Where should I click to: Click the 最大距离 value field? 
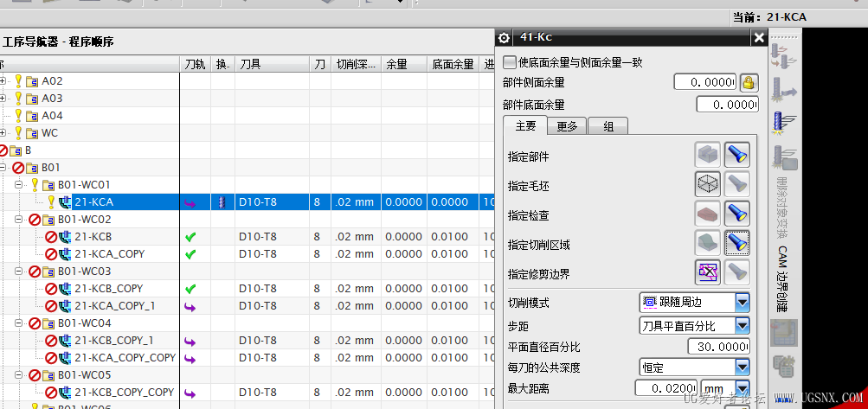pos(666,388)
